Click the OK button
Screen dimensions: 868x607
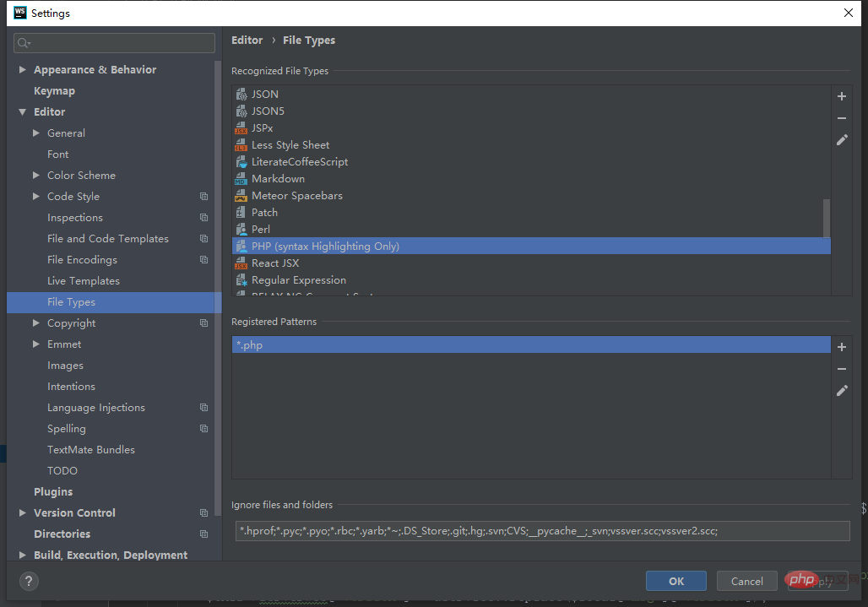tap(676, 581)
